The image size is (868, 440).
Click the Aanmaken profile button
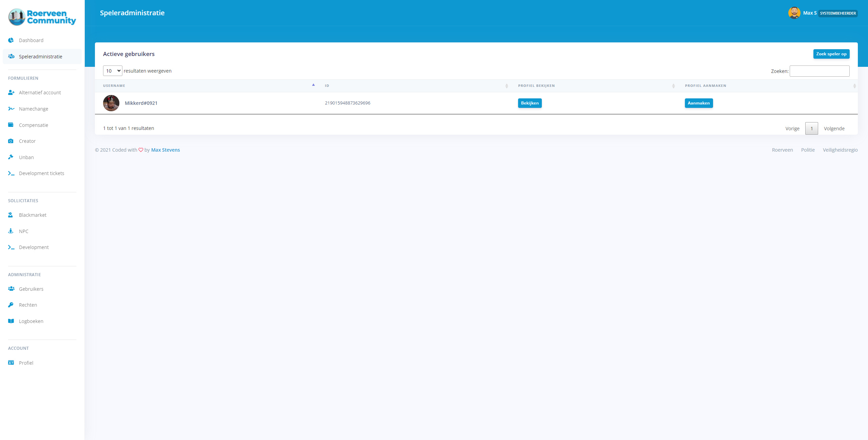pyautogui.click(x=698, y=103)
